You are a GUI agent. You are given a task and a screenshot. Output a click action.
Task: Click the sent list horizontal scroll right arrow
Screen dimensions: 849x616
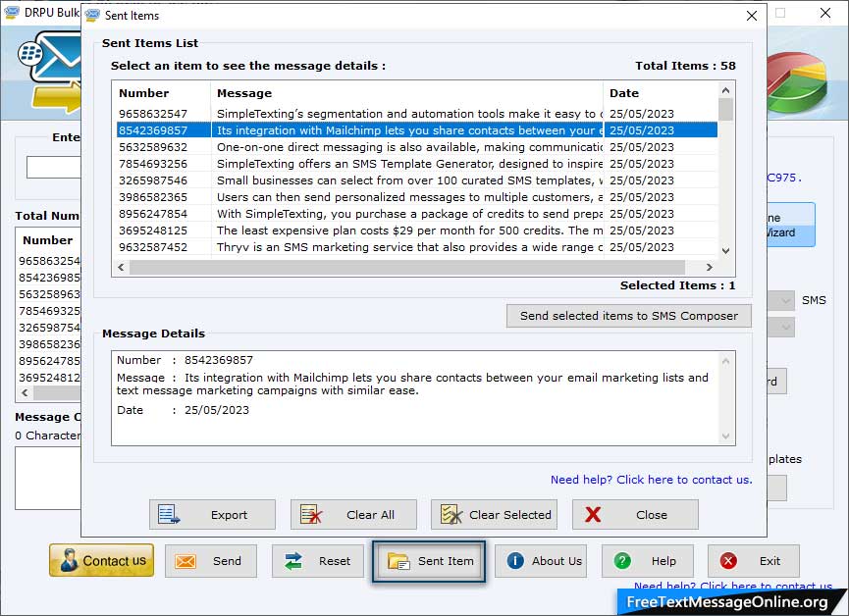710,267
